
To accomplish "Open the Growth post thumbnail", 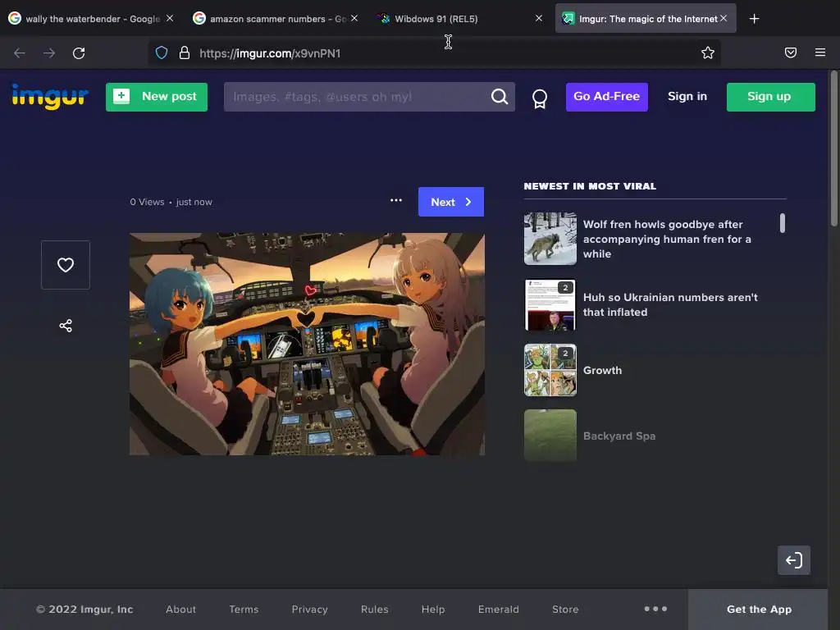I will [x=550, y=370].
